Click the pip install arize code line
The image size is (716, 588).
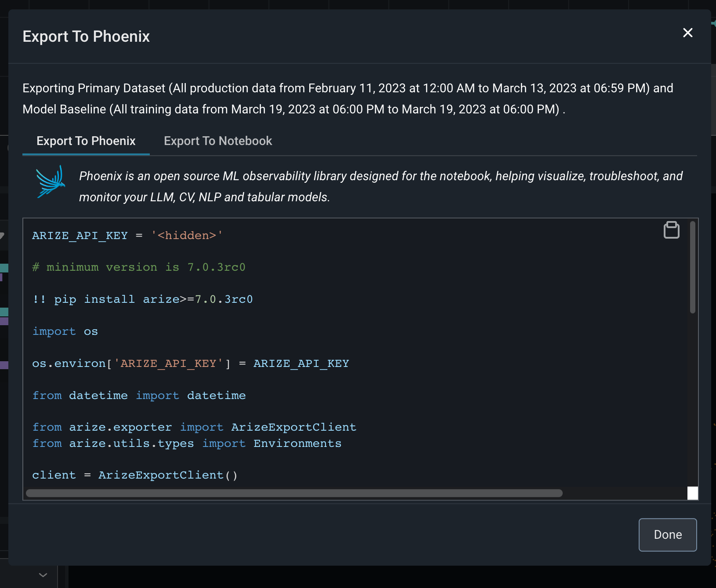point(143,299)
